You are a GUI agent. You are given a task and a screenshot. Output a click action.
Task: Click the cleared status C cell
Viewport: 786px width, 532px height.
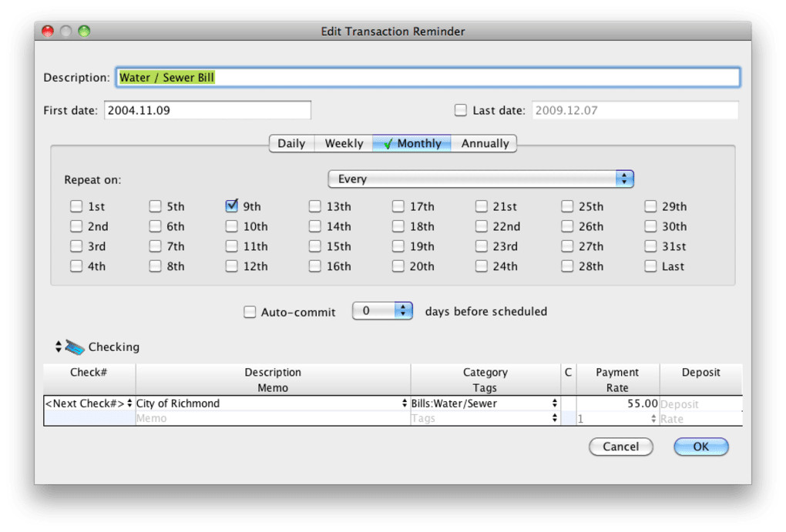(x=569, y=403)
